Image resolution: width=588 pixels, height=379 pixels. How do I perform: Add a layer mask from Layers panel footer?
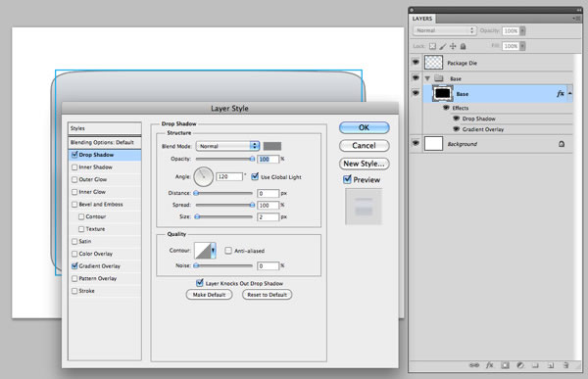click(x=505, y=364)
